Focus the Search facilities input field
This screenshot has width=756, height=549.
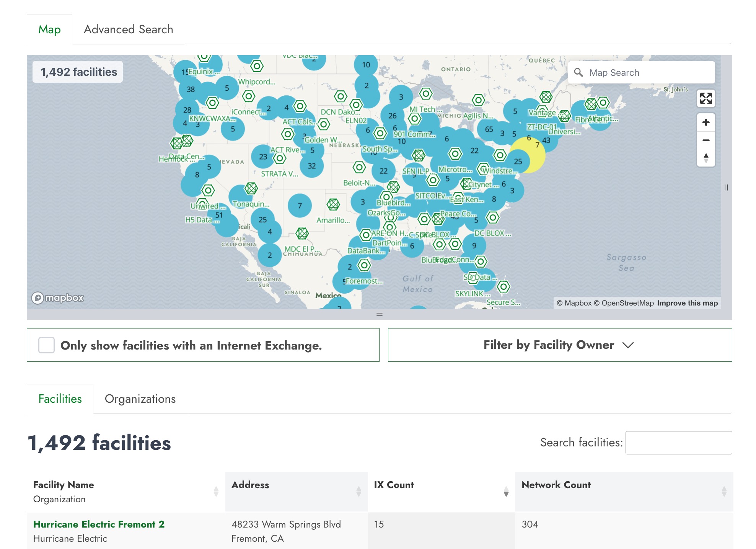pyautogui.click(x=678, y=443)
